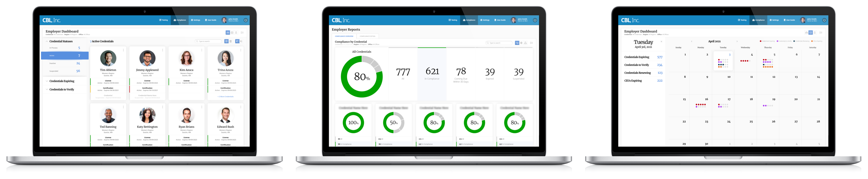Click the 100% credential donut chart
This screenshot has width=868, height=179.
pos(353,123)
